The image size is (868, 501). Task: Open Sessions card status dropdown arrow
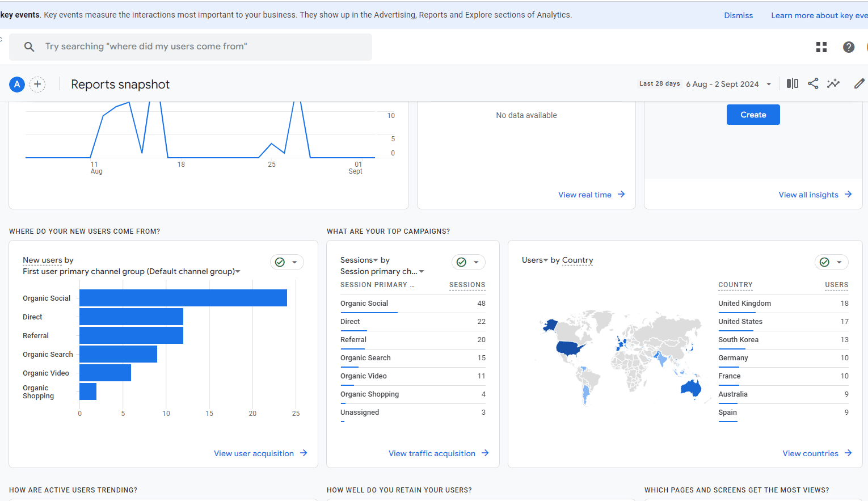[476, 262]
